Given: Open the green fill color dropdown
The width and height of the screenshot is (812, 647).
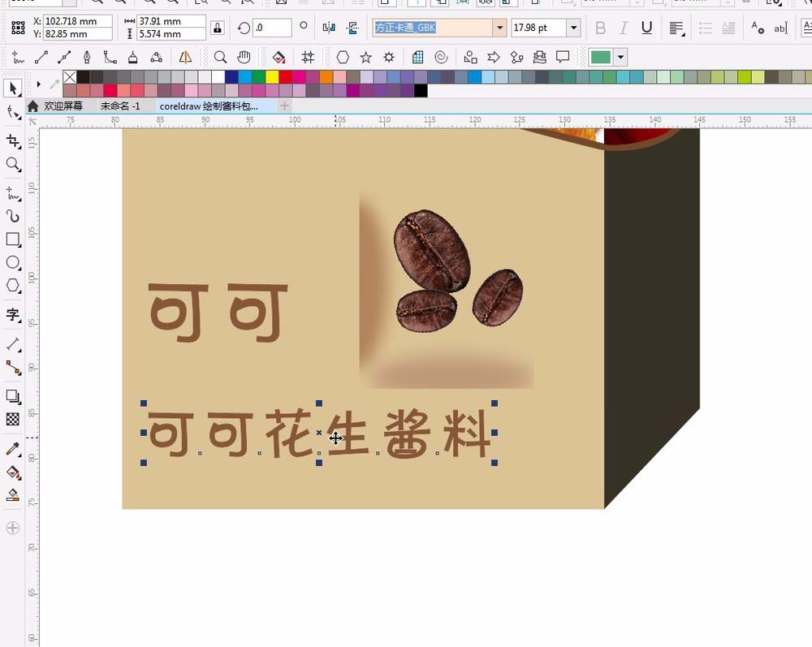Looking at the screenshot, I should coord(620,57).
